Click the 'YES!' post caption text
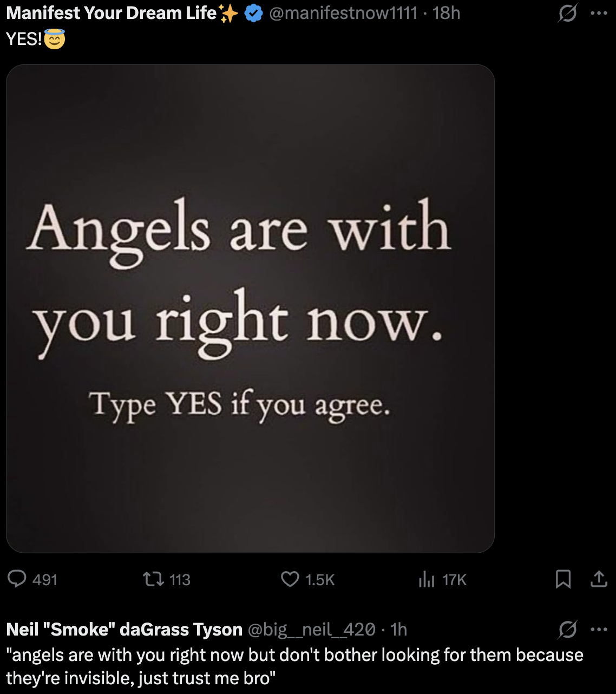 24,39
